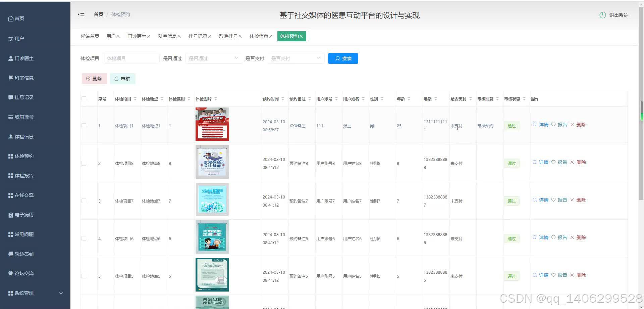The height and width of the screenshot is (309, 644).
Task: Check the checkbox for row 1
Action: pos(84,126)
